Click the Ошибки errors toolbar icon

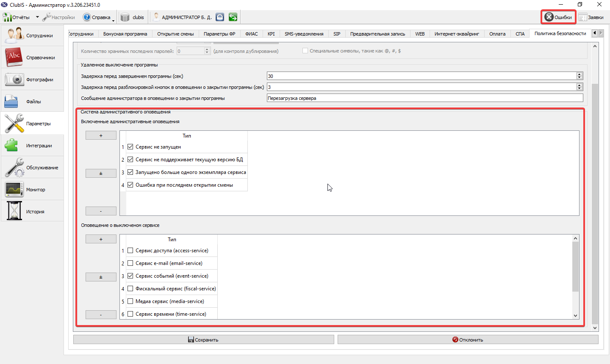[x=558, y=17]
